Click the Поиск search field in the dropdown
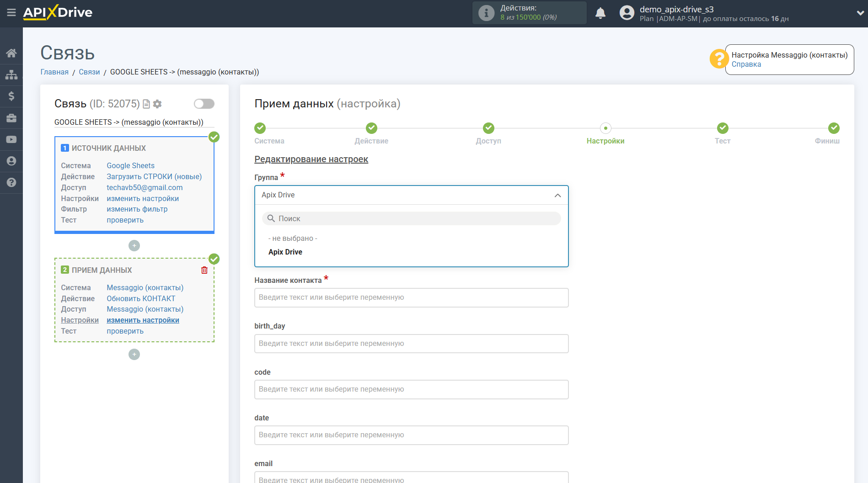This screenshot has height=483, width=868. [411, 218]
